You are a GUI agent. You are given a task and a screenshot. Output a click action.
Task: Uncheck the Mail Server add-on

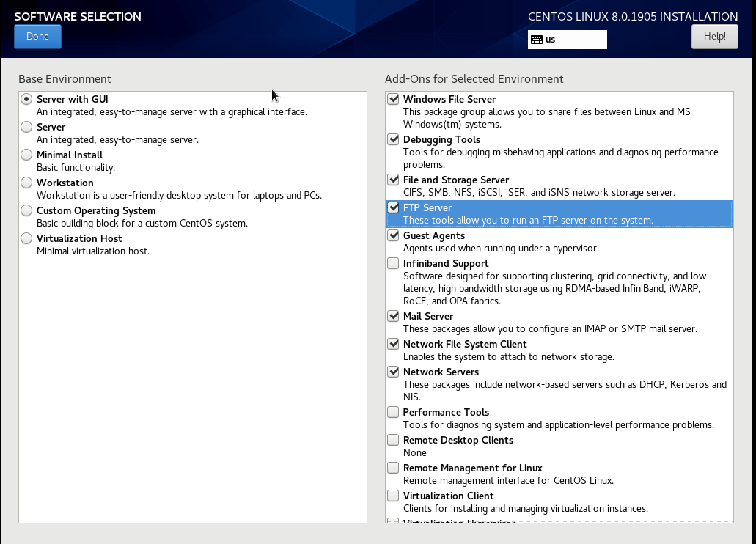coord(392,316)
